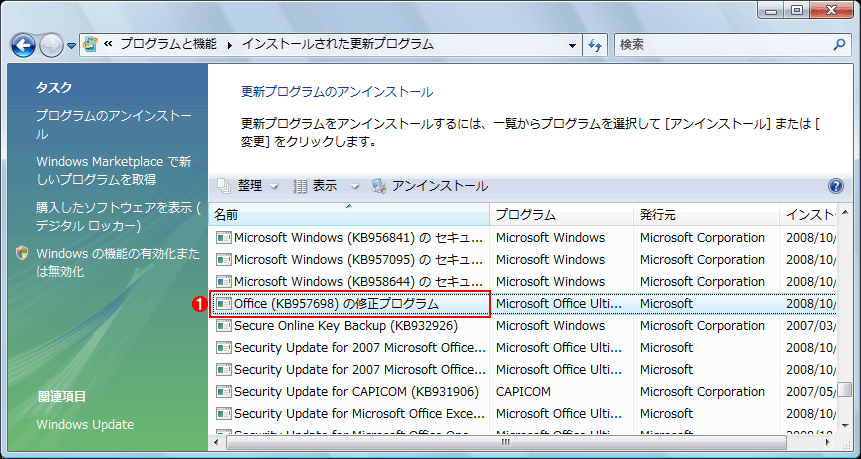Expand the 表示 dropdown arrow

point(354,187)
